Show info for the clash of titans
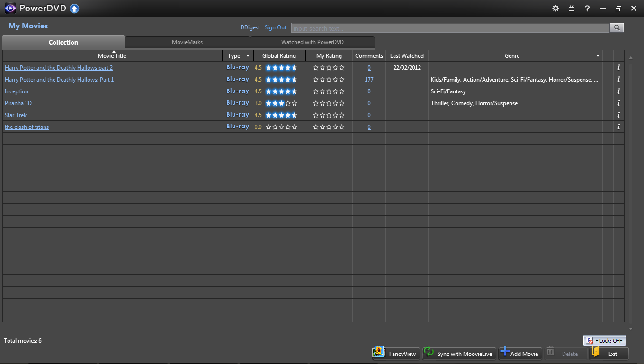Image resolution: width=644 pixels, height=364 pixels. click(618, 127)
